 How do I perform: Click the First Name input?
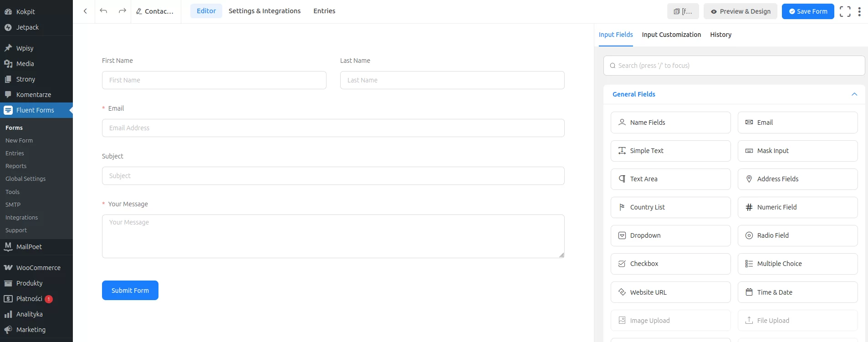(x=214, y=80)
